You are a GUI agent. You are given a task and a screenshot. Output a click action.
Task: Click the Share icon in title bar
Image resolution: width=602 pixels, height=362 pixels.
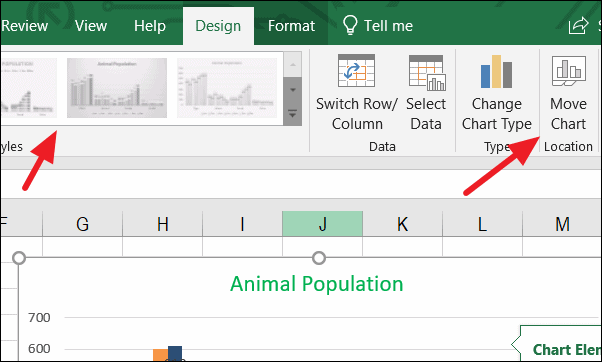[578, 26]
